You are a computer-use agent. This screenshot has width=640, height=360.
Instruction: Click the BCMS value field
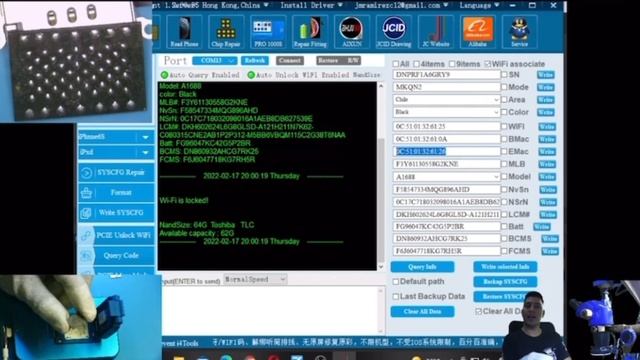[x=447, y=238]
